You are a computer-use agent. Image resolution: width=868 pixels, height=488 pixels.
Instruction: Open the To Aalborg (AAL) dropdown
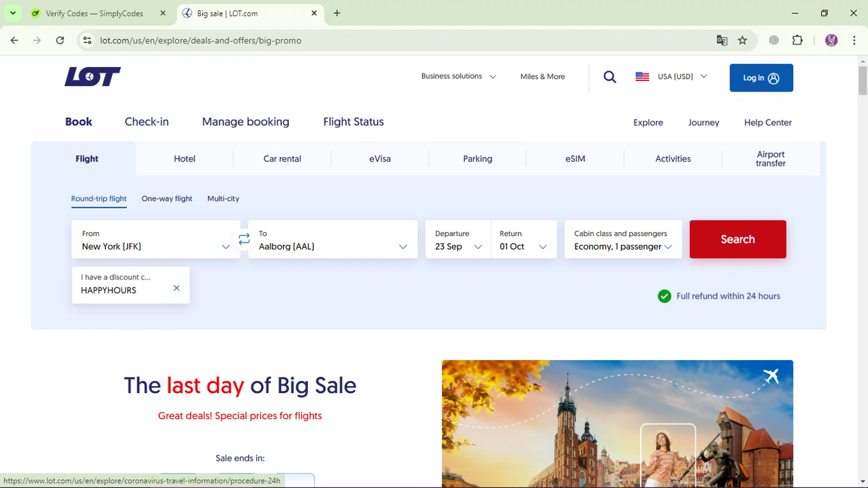(333, 239)
